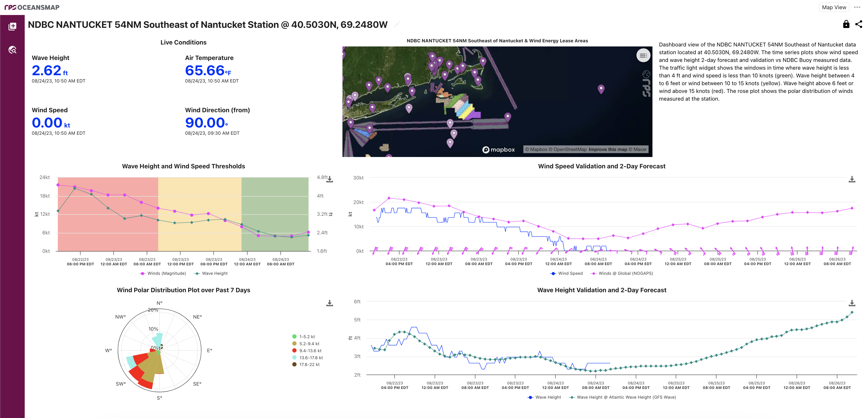Click the Wind Direction value 90.00

click(x=206, y=123)
